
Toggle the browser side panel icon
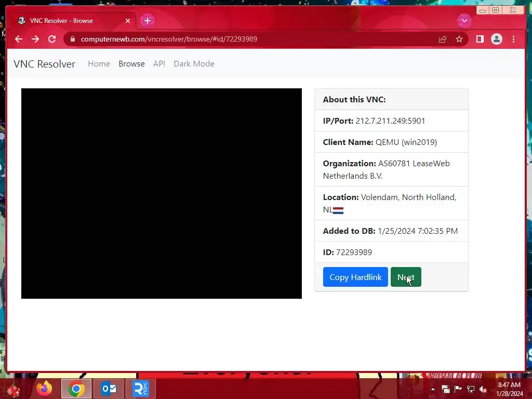480,39
